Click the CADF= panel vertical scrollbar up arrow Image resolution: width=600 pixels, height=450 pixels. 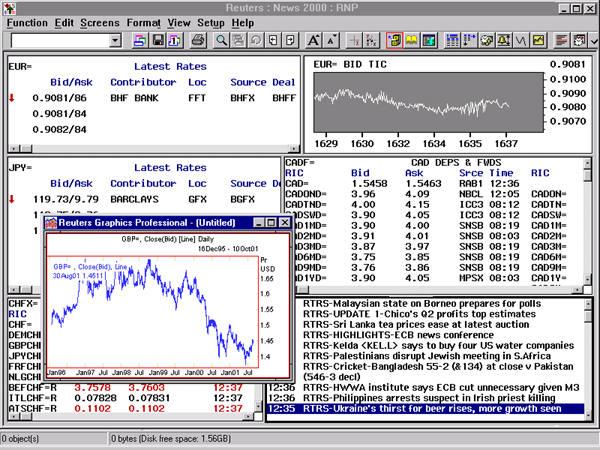[x=587, y=163]
